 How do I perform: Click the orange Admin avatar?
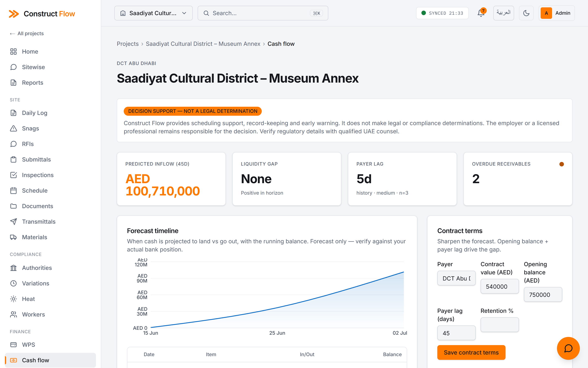(x=546, y=13)
